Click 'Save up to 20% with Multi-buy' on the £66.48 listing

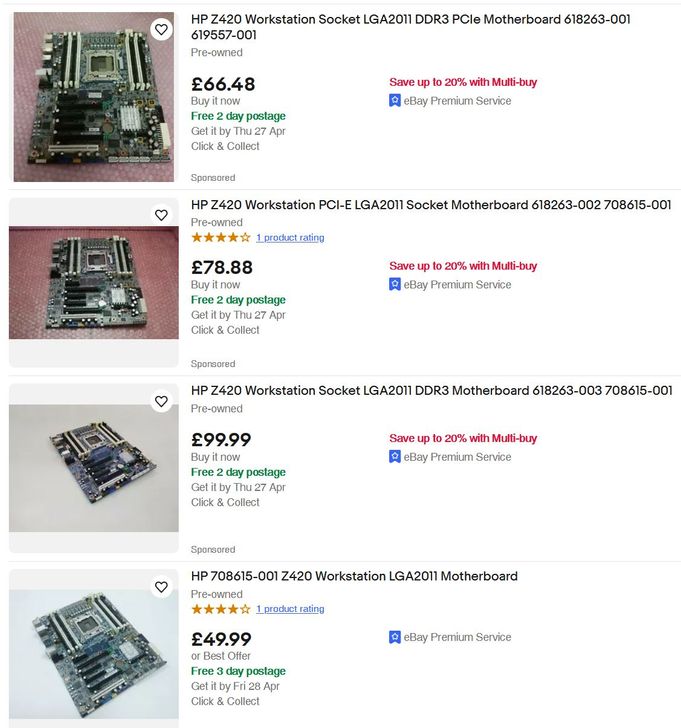(x=463, y=82)
